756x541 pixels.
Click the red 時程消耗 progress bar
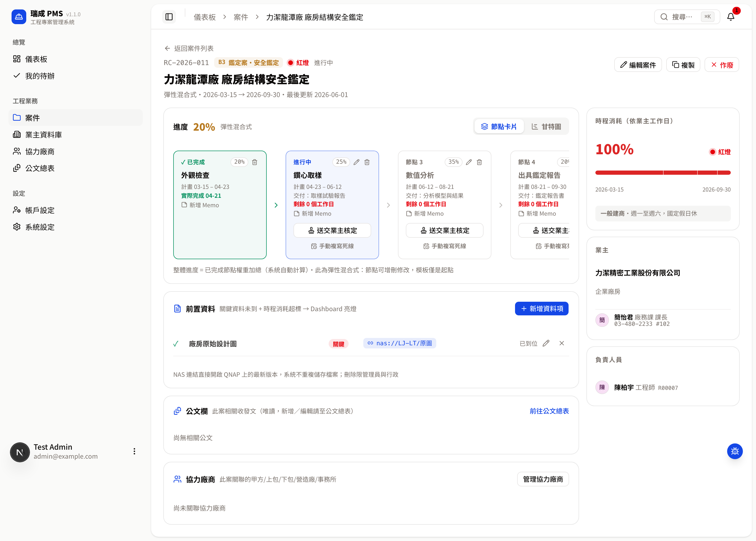coord(663,173)
